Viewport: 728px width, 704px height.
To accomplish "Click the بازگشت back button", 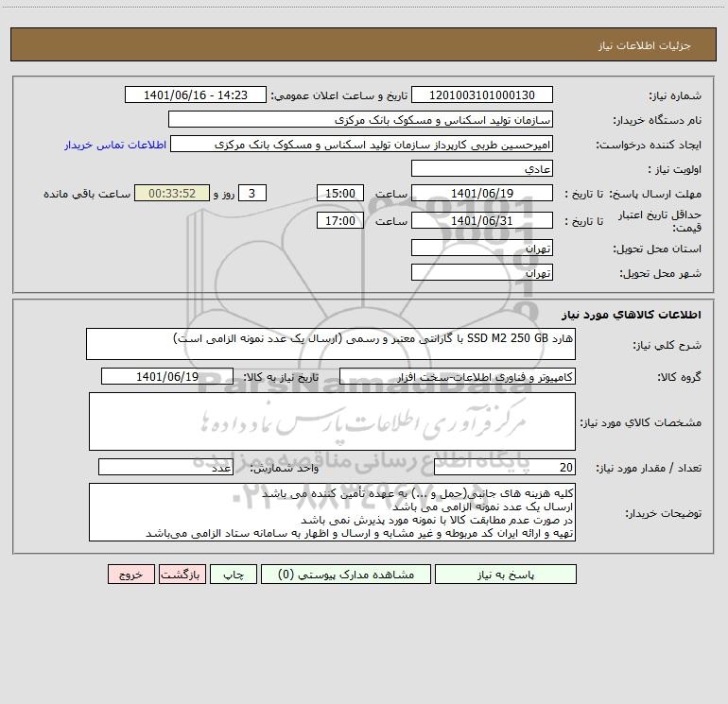I will [x=182, y=575].
